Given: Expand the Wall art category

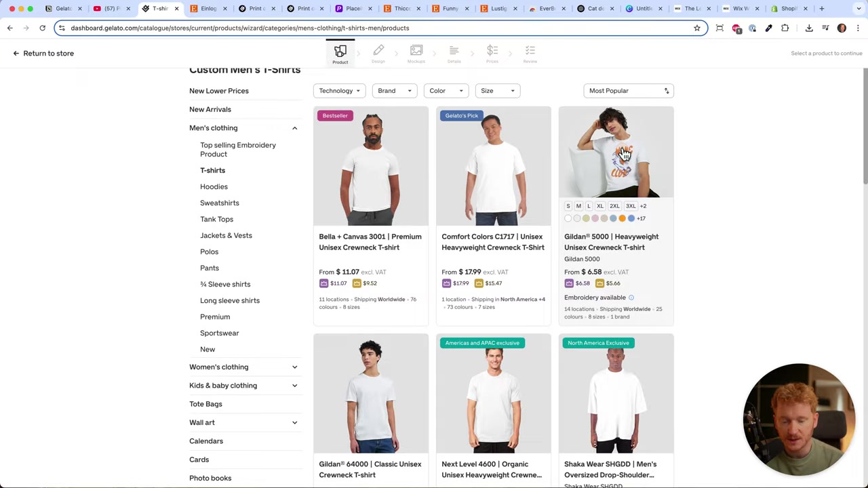Looking at the screenshot, I should pos(294,422).
